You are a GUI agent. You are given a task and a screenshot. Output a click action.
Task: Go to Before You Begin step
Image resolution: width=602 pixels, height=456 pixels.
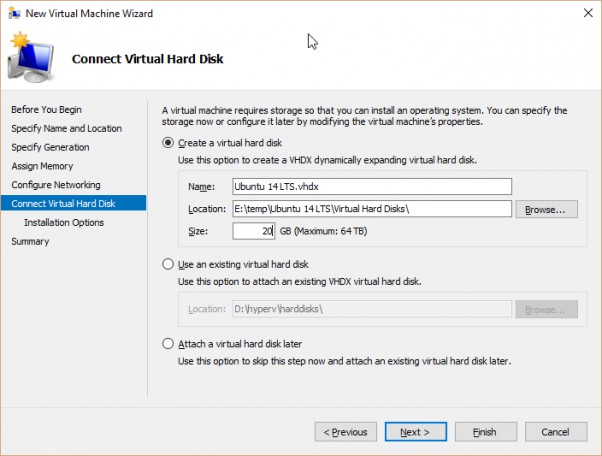(46, 109)
